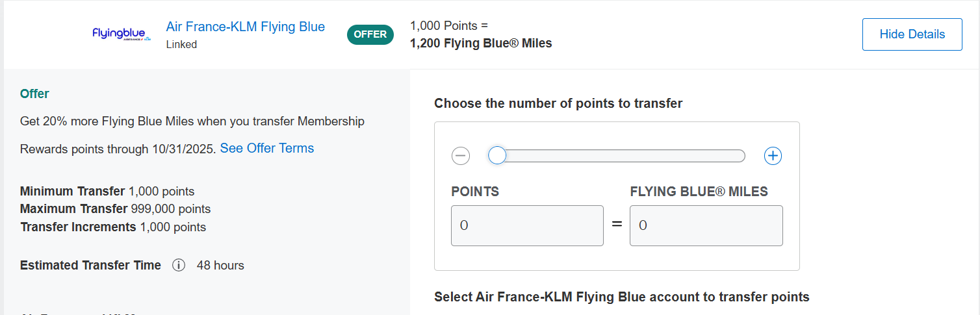Click the green OFFER badge

click(x=370, y=34)
